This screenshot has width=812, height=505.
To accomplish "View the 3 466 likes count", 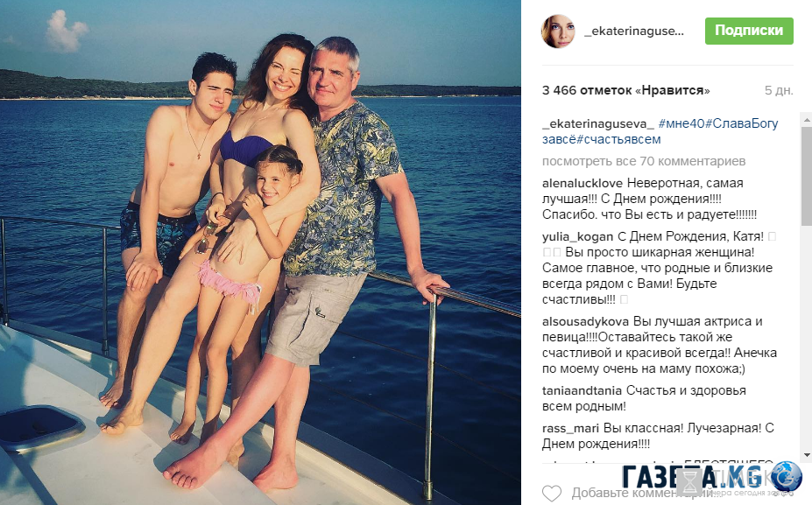I will click(x=626, y=90).
